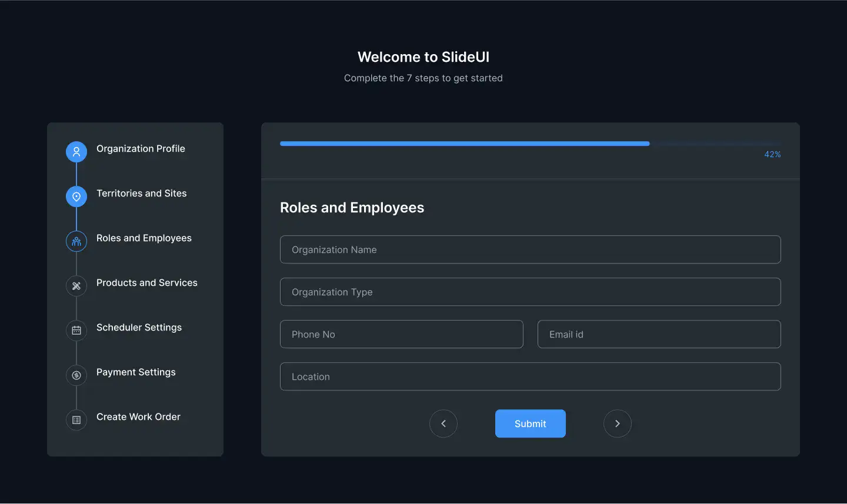Click the Roles and Employees form heading
Image resolution: width=847 pixels, height=504 pixels.
[352, 208]
